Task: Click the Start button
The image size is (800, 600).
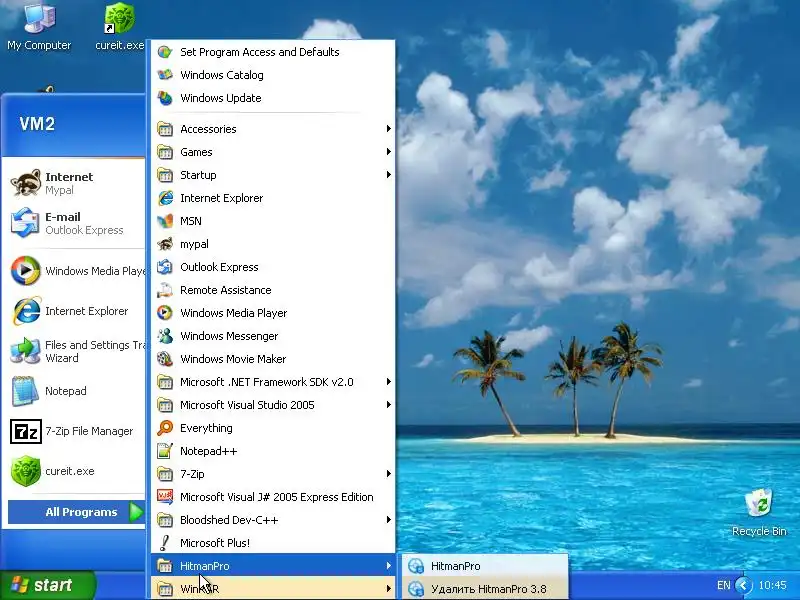Action: [x=47, y=585]
